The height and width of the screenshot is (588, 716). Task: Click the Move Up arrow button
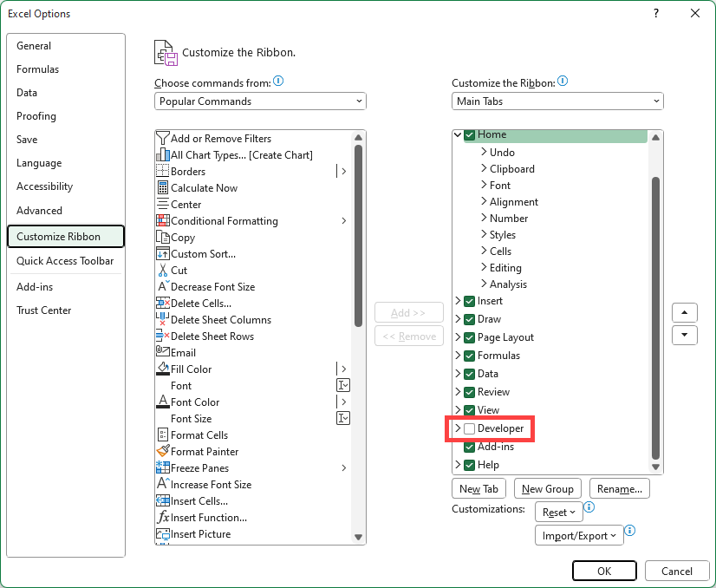(684, 312)
